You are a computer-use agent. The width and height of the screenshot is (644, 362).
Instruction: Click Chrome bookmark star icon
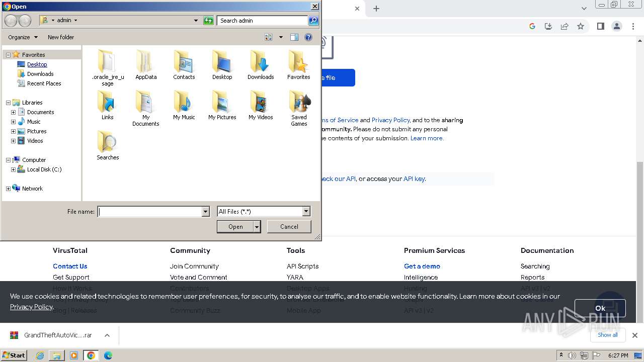pos(581,26)
